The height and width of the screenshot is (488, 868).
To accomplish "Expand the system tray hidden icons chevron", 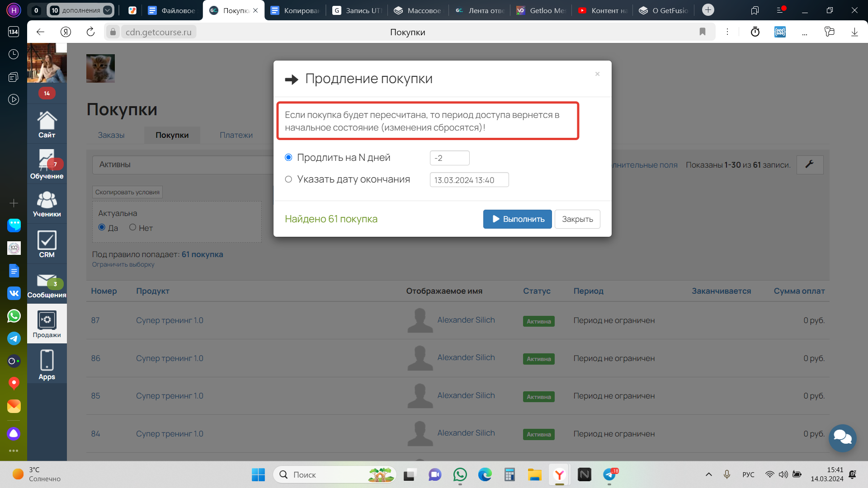I will coord(708,474).
